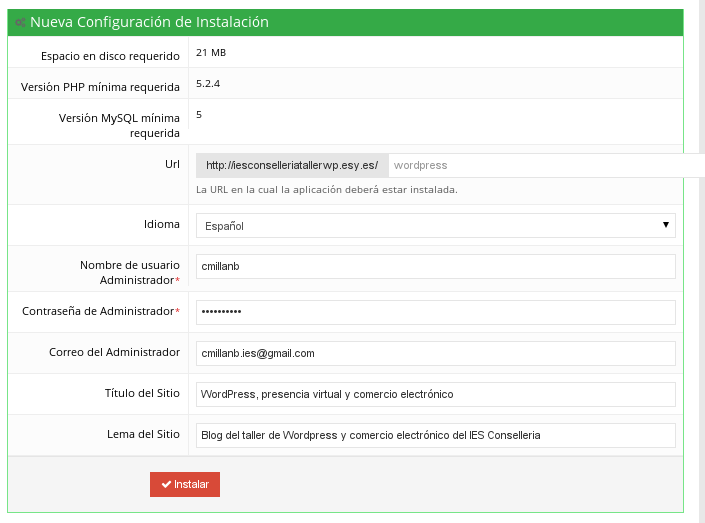Image resolution: width=705 pixels, height=523 pixels.
Task: Click the checkmark icon on the Instalar button
Action: 166,484
